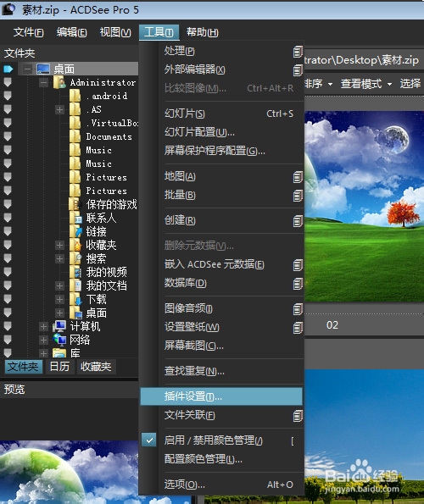Click the preview panel image

pos(70,472)
